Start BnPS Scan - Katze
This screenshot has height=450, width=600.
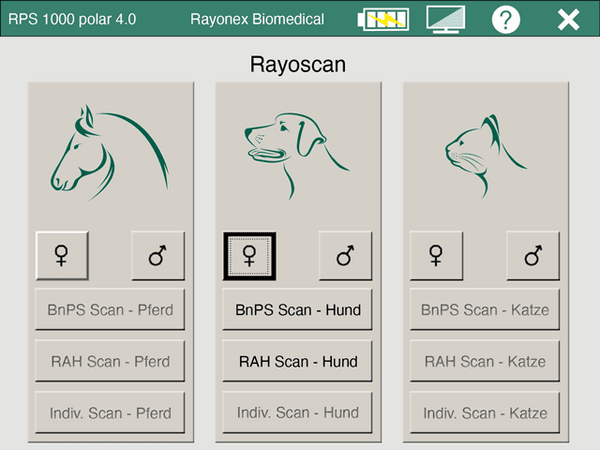click(x=485, y=309)
